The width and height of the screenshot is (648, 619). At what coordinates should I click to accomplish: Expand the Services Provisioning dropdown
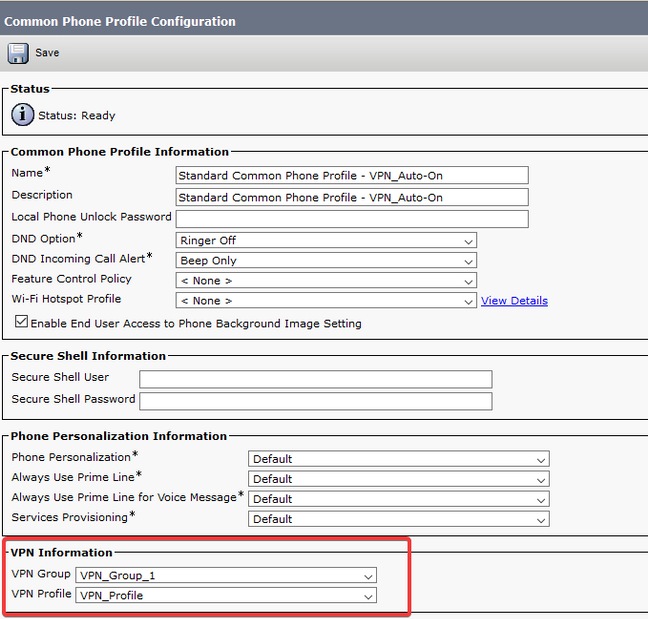pyautogui.click(x=398, y=519)
